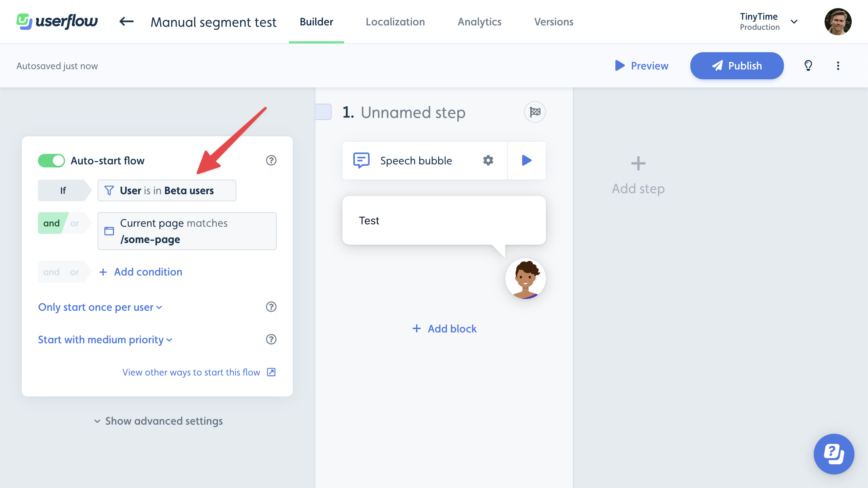This screenshot has height=488, width=868.
Task: Choose 'or' for the new condition row
Action: point(75,272)
